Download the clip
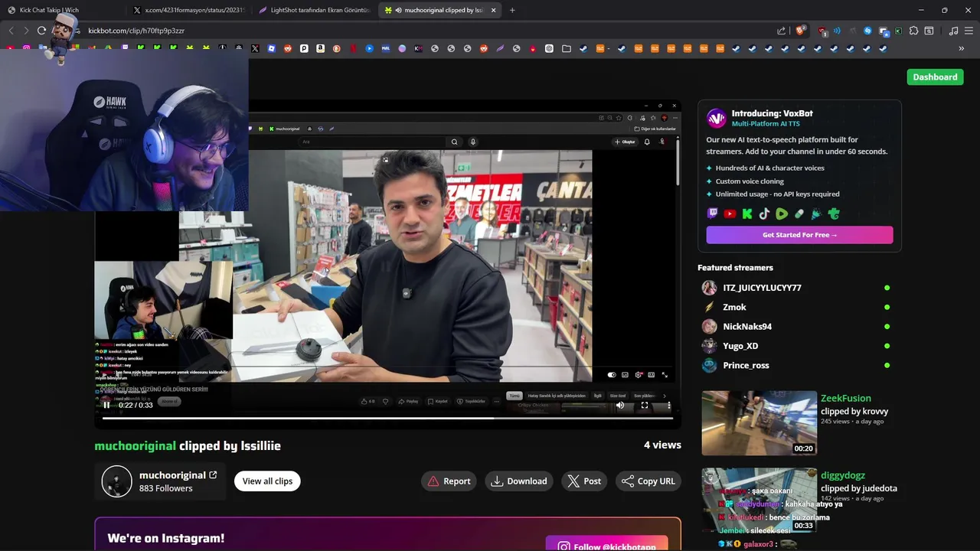The height and width of the screenshot is (551, 980). pyautogui.click(x=519, y=481)
